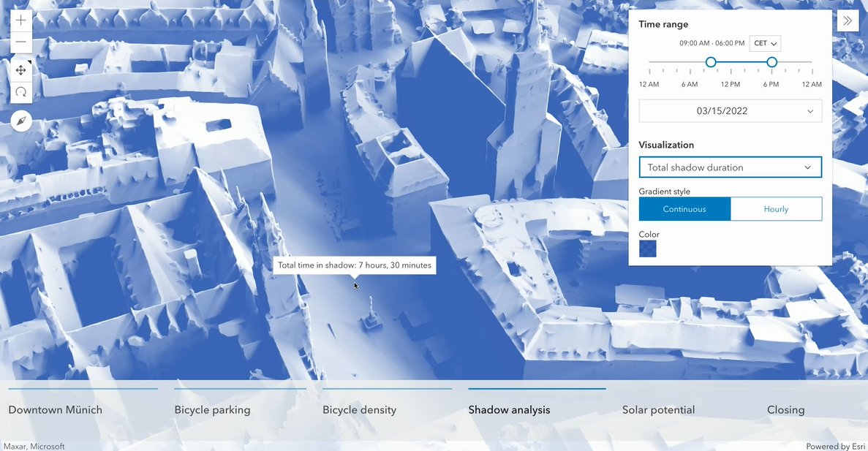Zoom in with the plus button

point(21,21)
